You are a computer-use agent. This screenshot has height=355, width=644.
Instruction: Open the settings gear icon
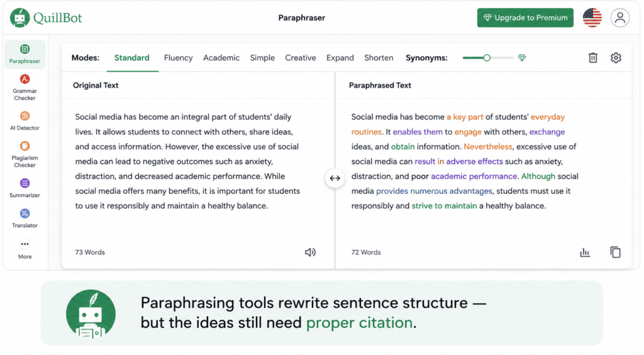616,57
